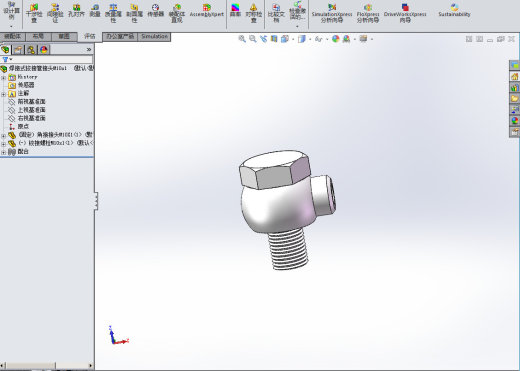Open the 传感器 sensor tool
520x371 pixels.
155,11
